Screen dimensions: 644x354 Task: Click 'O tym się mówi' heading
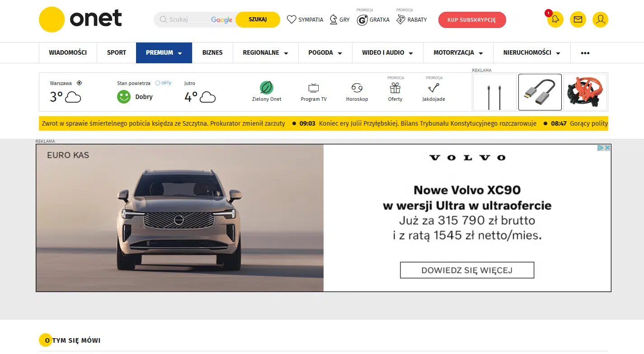[72, 340]
